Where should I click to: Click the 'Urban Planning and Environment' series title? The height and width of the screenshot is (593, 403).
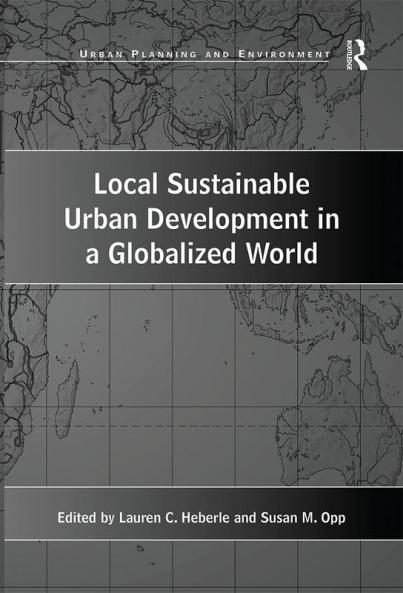205,54
